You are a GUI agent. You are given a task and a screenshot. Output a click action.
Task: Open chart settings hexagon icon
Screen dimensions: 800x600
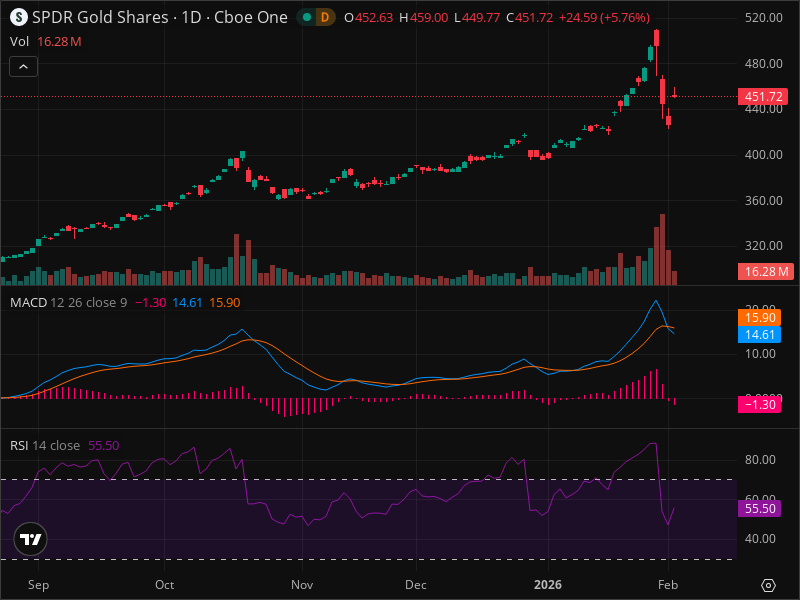point(768,585)
